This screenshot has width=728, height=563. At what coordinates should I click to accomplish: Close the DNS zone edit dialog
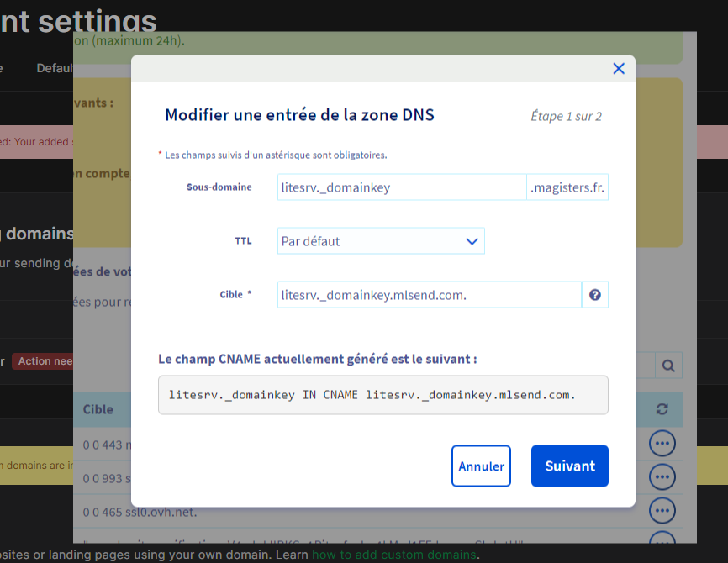[x=619, y=69]
